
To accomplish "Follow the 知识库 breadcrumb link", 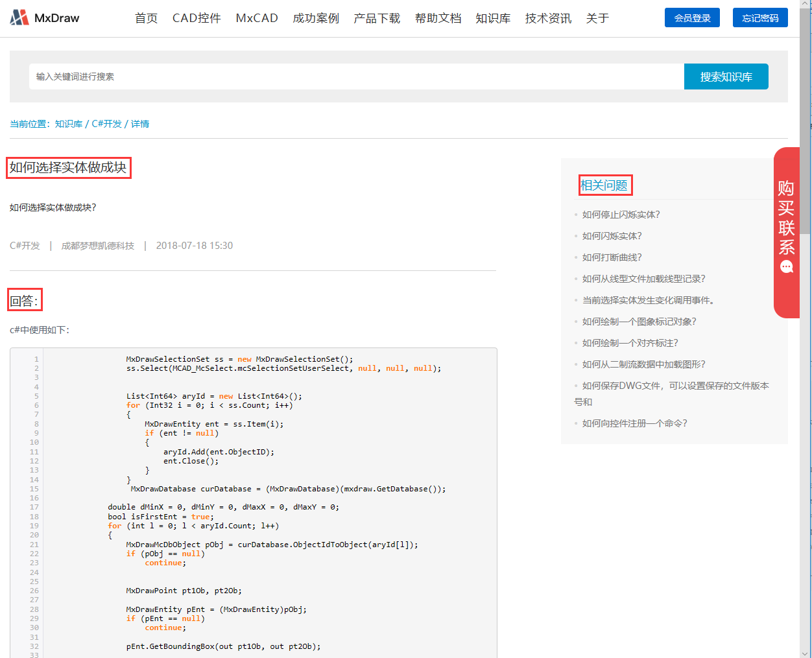I will click(x=69, y=124).
